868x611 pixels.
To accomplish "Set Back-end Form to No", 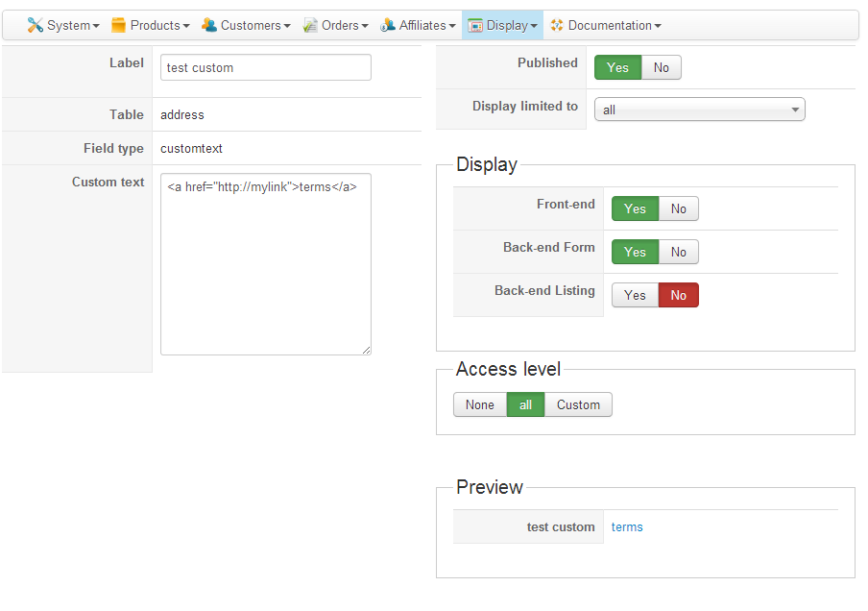I will (678, 252).
